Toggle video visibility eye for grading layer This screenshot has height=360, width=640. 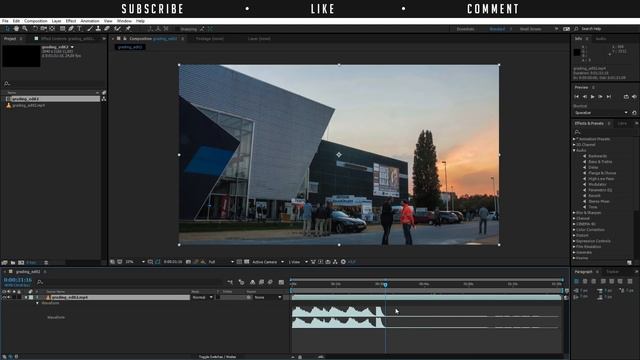(4, 297)
